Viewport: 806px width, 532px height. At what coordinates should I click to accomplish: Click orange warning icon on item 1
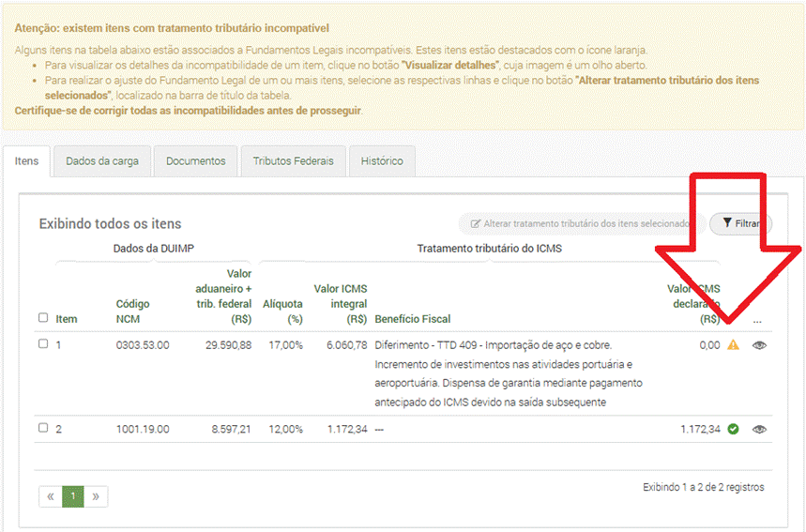pyautogui.click(x=734, y=345)
